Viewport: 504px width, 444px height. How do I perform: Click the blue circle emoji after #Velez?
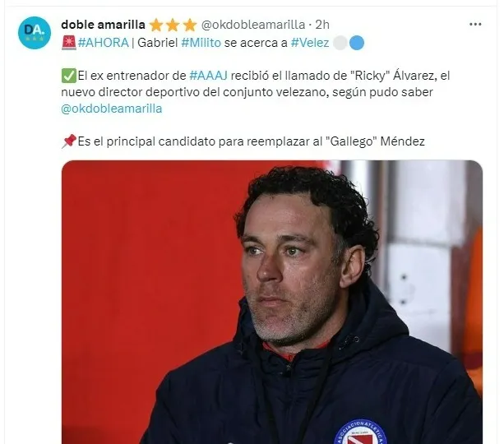[357, 43]
